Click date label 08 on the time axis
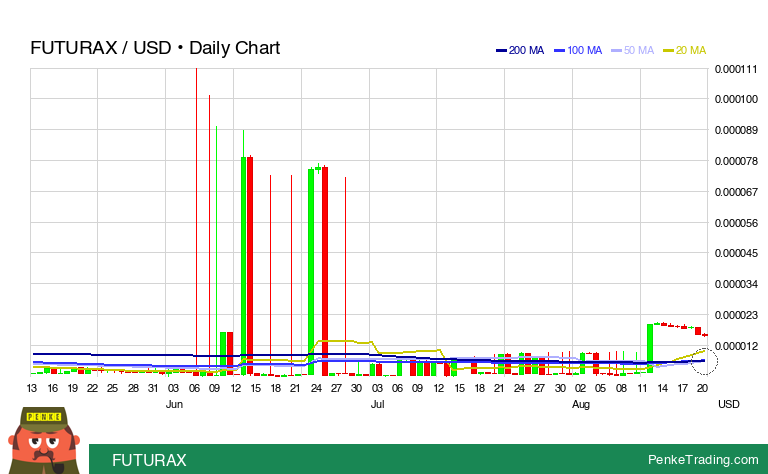 click(x=621, y=388)
